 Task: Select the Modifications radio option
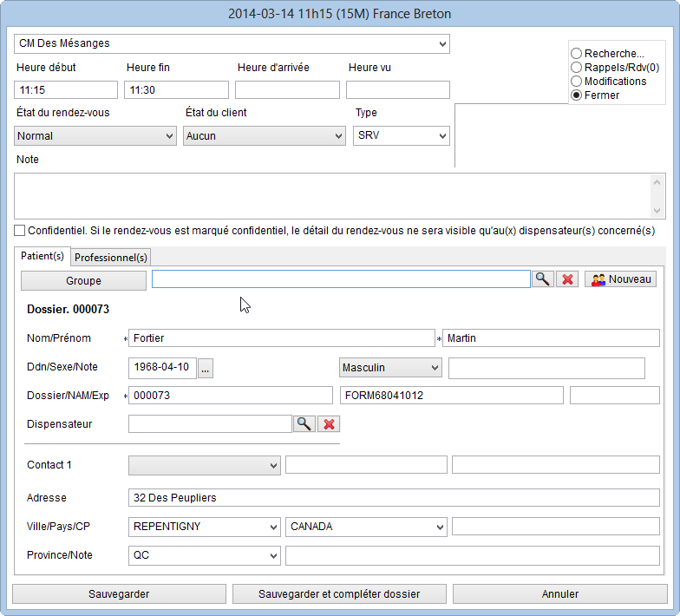coord(577,82)
